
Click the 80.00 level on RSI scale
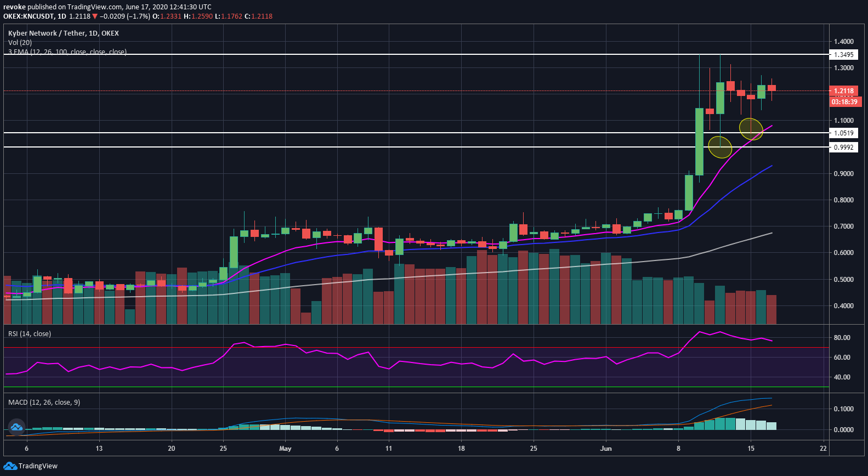pos(842,338)
